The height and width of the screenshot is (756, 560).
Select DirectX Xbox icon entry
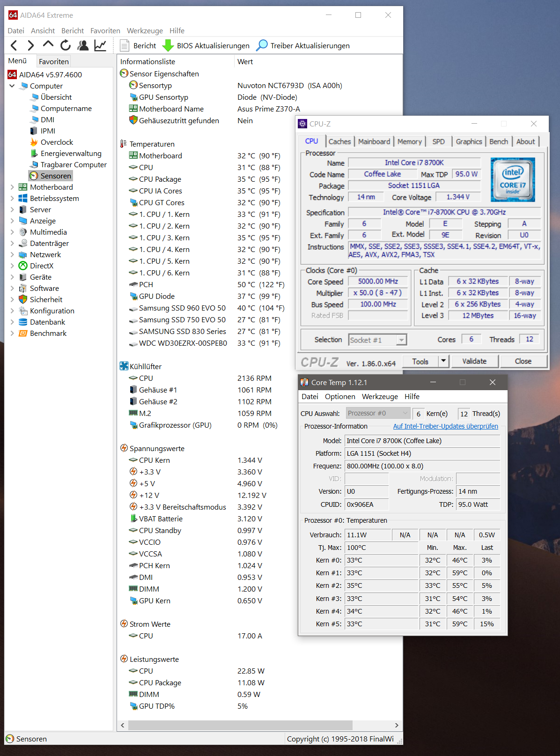point(36,266)
